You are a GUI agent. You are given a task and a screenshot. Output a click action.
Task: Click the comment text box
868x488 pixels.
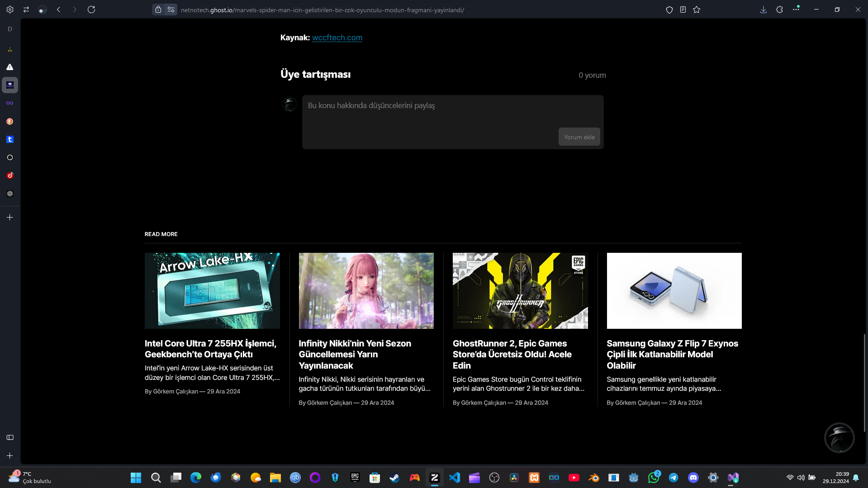click(453, 122)
